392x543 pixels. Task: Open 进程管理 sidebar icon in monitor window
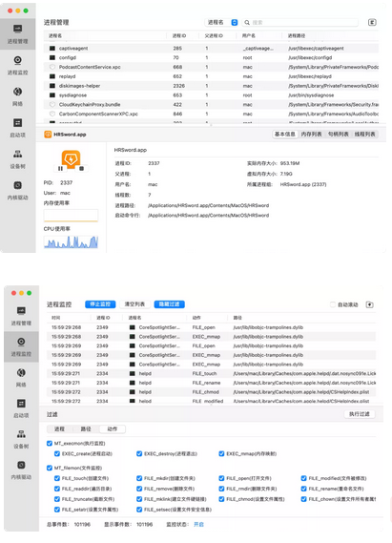[21, 311]
